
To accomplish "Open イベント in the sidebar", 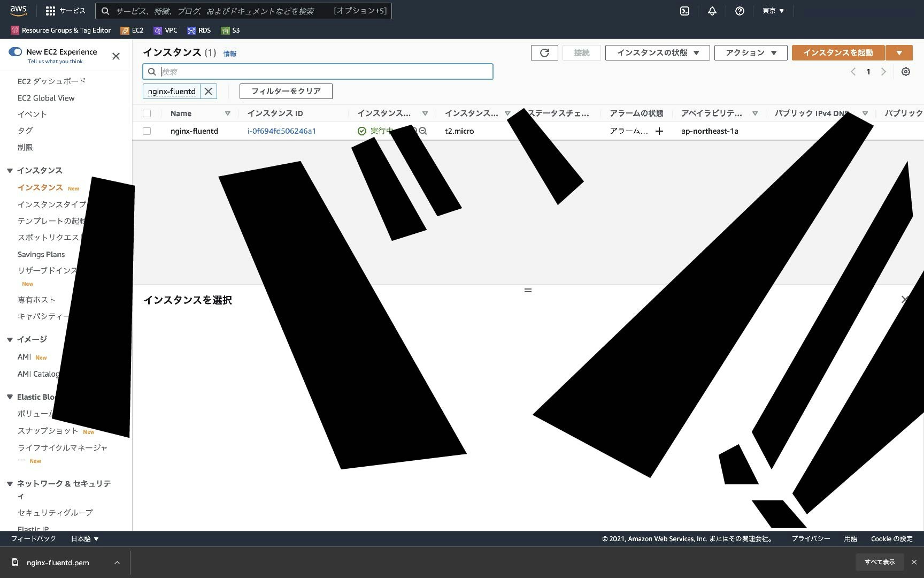I will (32, 114).
